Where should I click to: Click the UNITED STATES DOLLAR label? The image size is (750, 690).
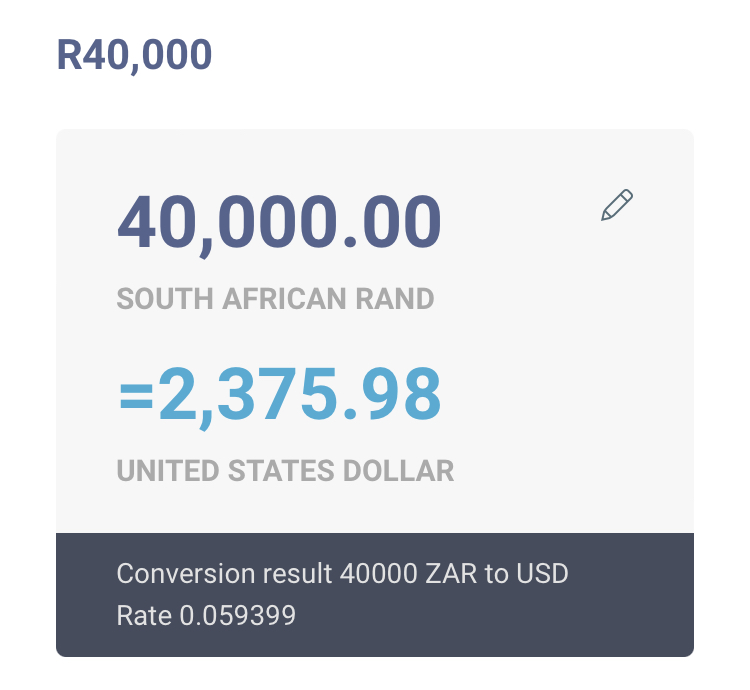(286, 471)
